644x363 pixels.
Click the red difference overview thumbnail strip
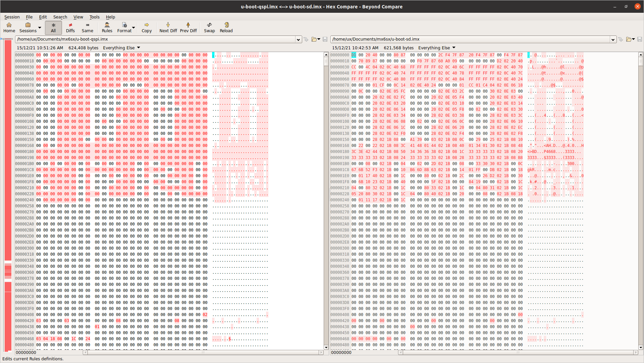pyautogui.click(x=8, y=168)
